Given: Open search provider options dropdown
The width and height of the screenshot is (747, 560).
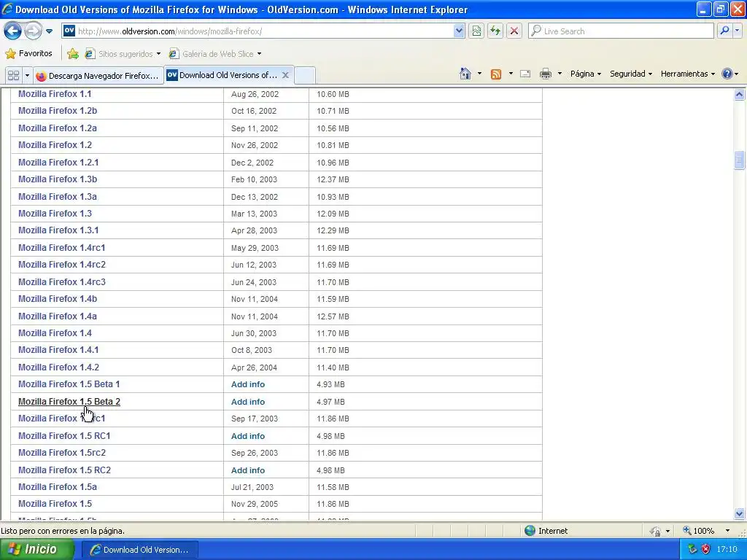Looking at the screenshot, I should [737, 31].
